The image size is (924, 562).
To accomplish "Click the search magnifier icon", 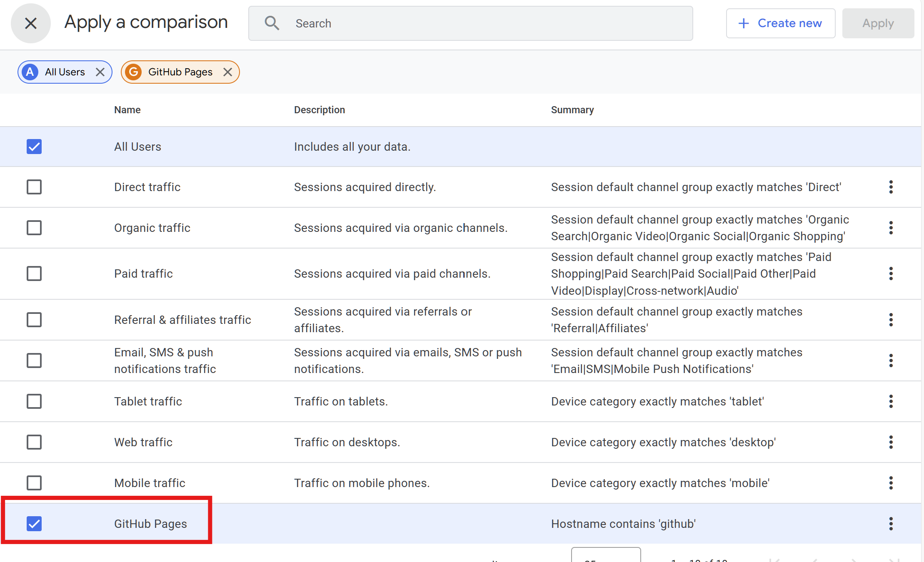I will 272,23.
